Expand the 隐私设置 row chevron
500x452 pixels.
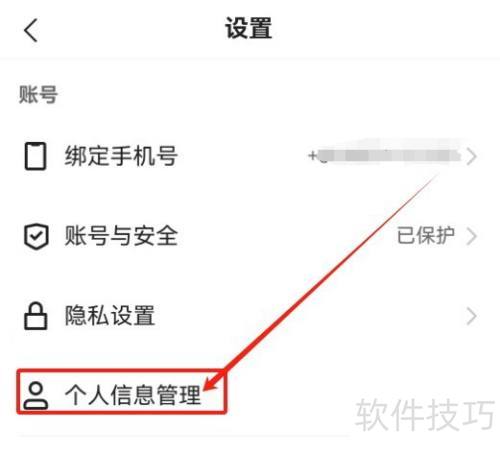click(471, 316)
